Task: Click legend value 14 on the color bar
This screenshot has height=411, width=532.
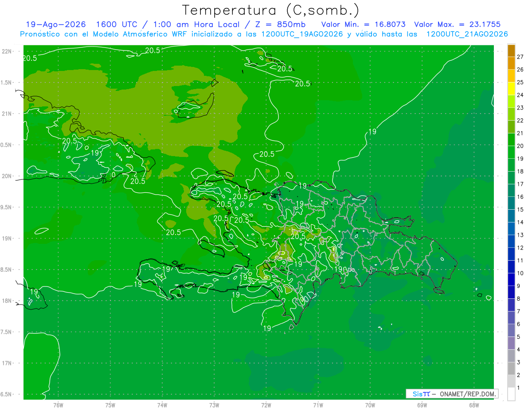Action: pyautogui.click(x=521, y=222)
